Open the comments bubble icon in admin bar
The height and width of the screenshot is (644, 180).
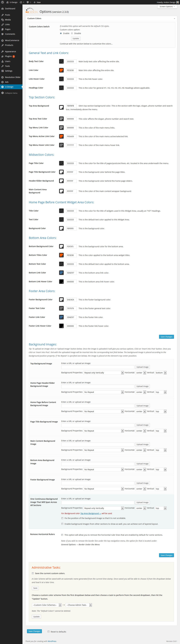28,2
